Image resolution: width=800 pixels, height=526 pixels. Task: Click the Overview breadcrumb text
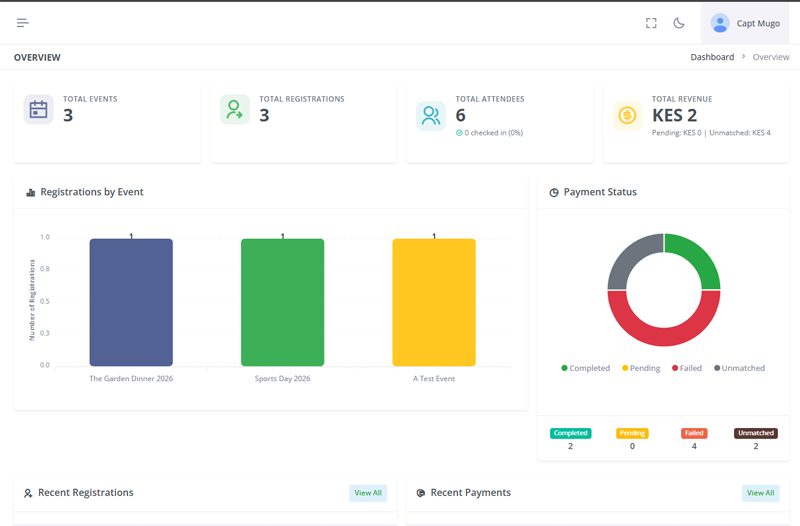pos(771,57)
